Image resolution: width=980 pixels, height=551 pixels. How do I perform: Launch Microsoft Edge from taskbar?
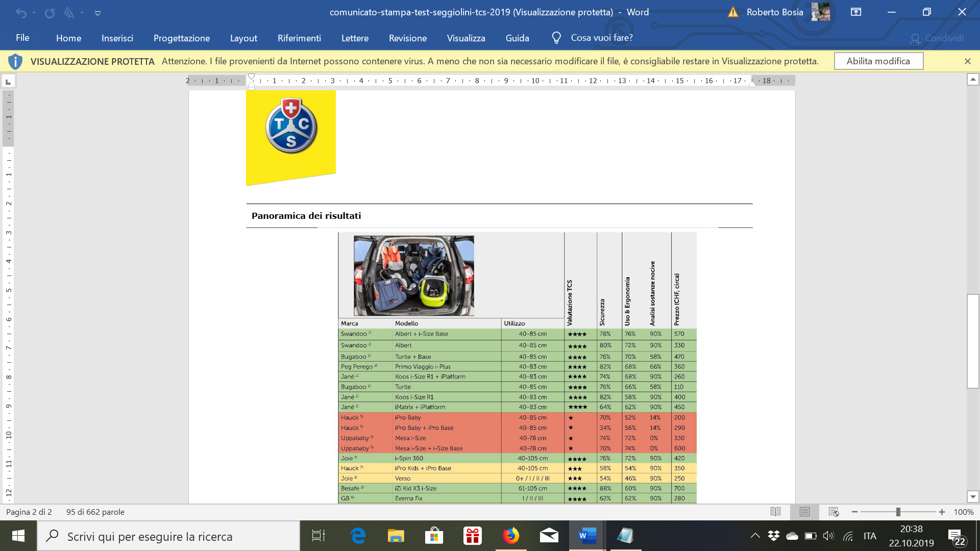point(358,536)
